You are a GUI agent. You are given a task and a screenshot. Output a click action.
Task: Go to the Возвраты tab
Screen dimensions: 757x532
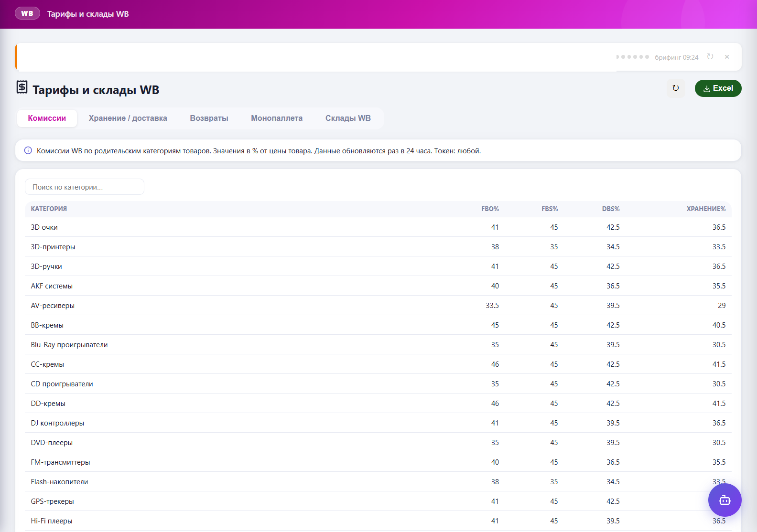click(x=209, y=118)
